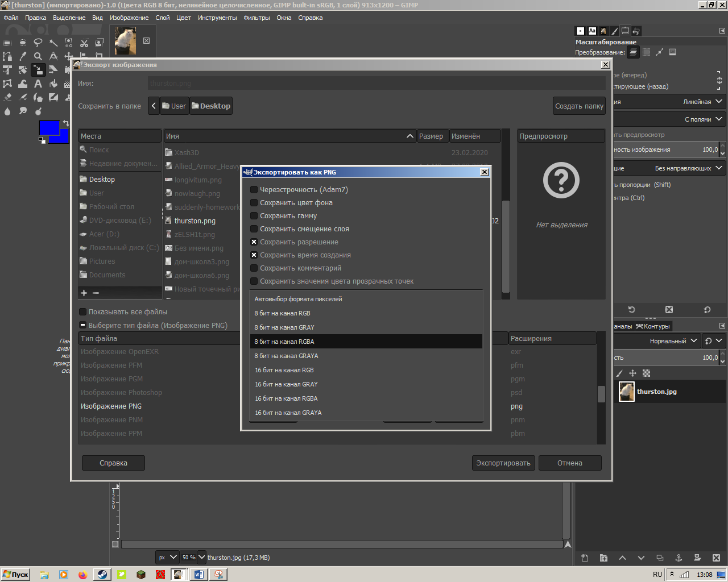Click the anchor layer icon

[x=679, y=558]
